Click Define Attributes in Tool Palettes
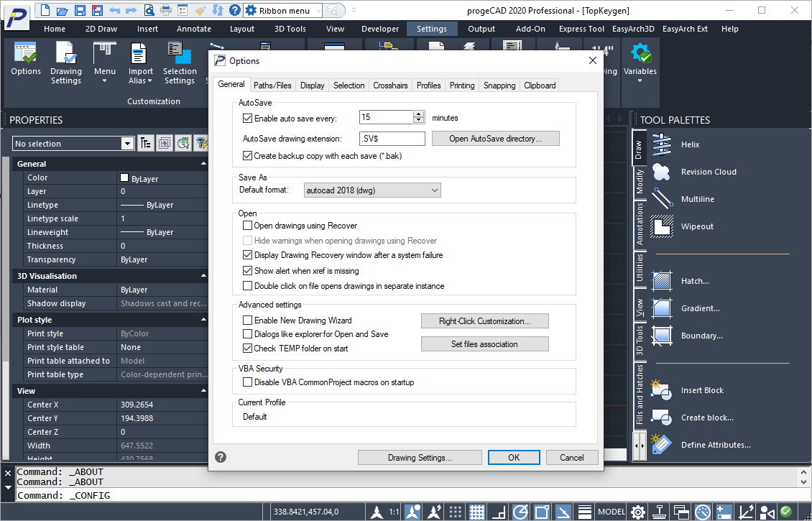 701,445
